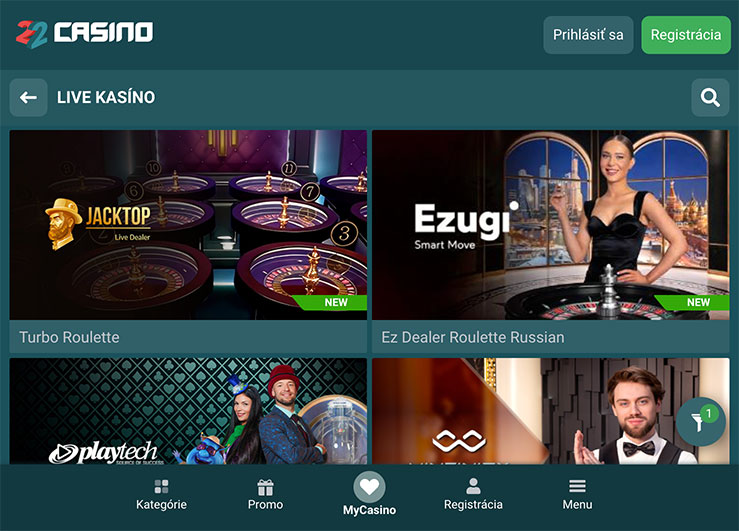Image resolution: width=739 pixels, height=531 pixels.
Task: Tap the MyCasino heart icon
Action: [x=370, y=487]
